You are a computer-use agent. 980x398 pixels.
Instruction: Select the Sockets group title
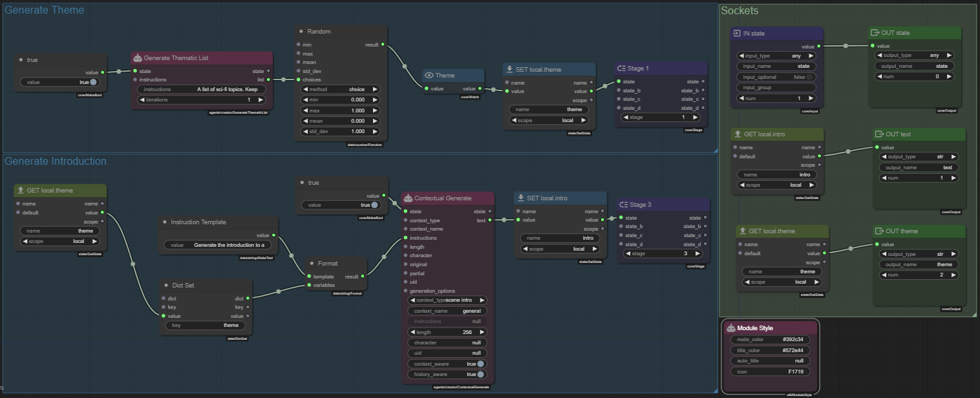pos(740,10)
